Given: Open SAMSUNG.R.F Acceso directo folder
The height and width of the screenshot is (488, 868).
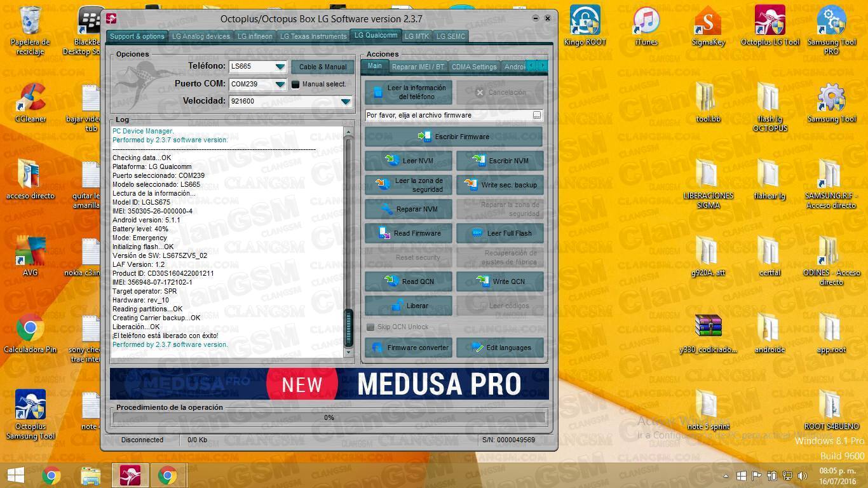Looking at the screenshot, I should (831, 184).
